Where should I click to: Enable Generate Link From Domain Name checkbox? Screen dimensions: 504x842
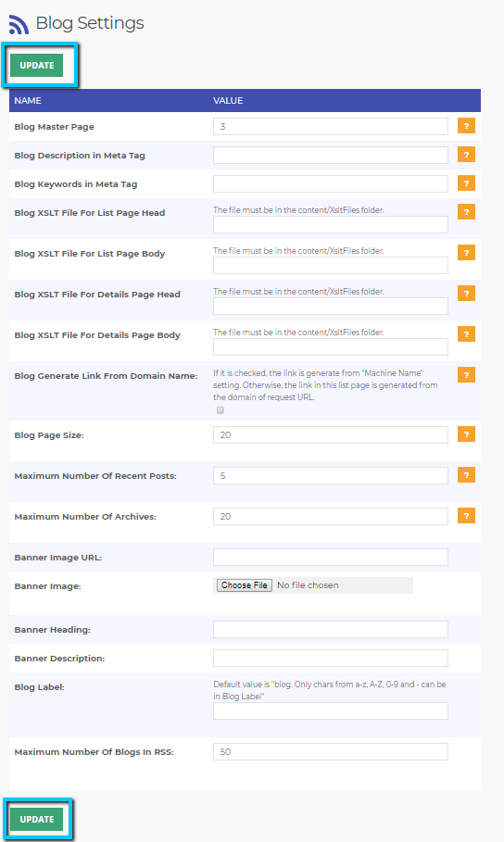[220, 410]
